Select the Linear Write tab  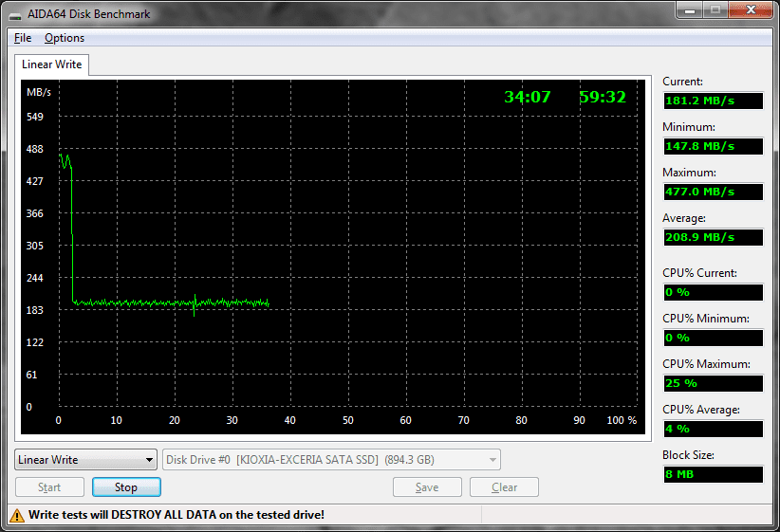[x=52, y=64]
